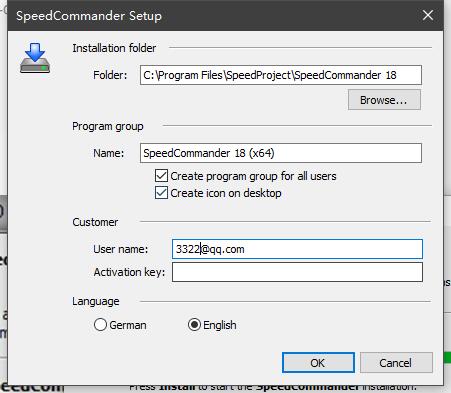This screenshot has width=451, height=393.
Task: Click the SpeedCommander Setup title text
Action: point(89,16)
